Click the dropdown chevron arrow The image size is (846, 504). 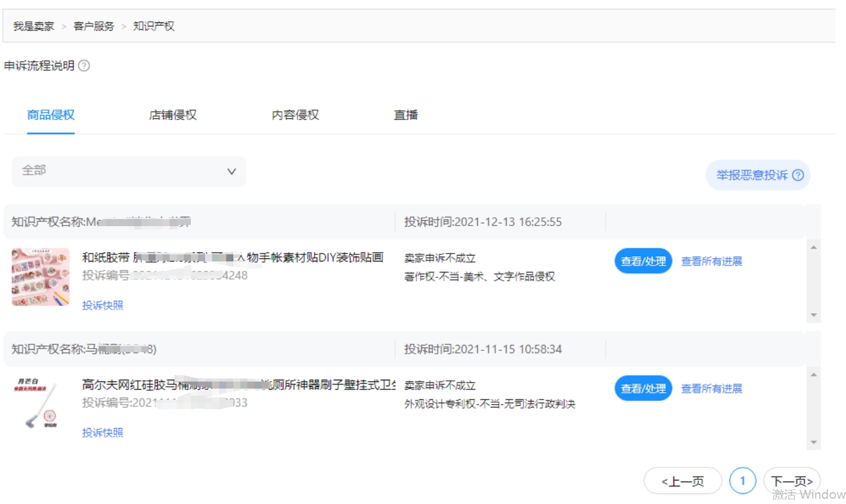pos(232,171)
